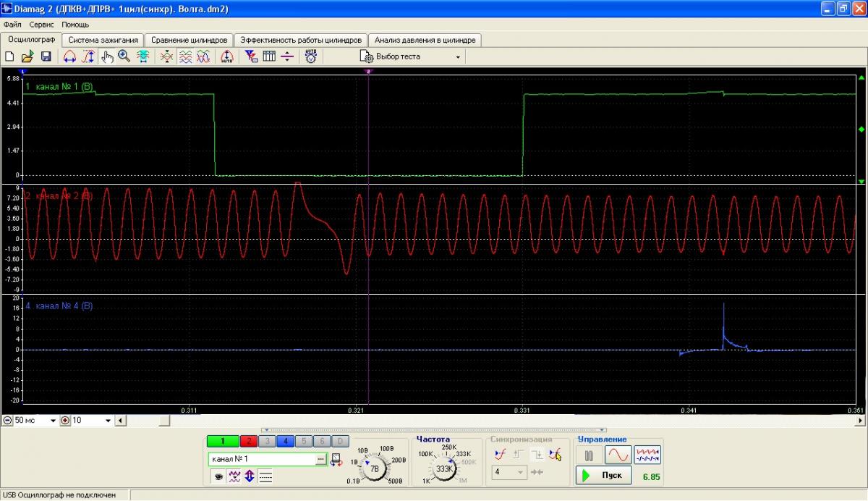Switch to Система зажигания tab
This screenshot has width=868, height=501.
click(103, 40)
